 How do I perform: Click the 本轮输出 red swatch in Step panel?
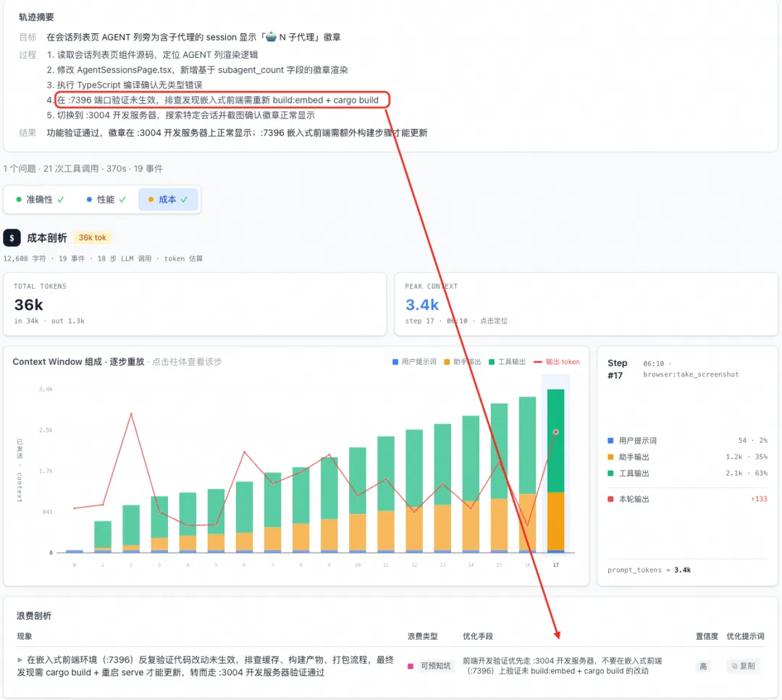[610, 499]
